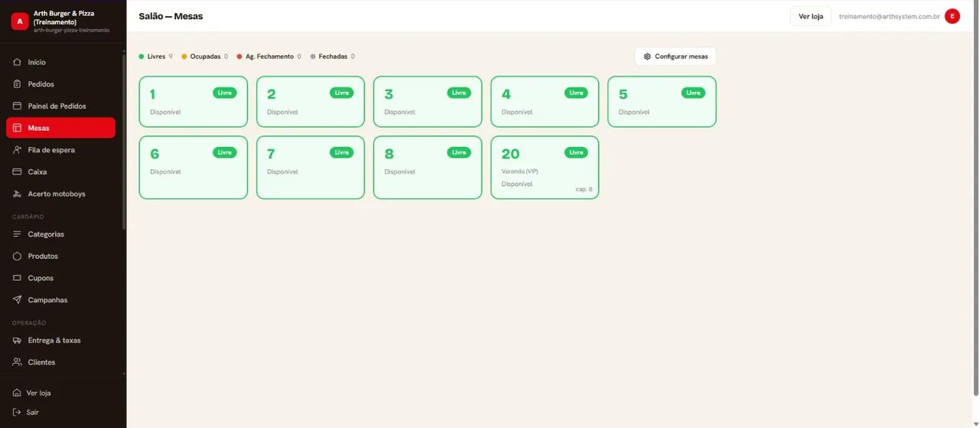Open table 2 card
This screenshot has width=980, height=428.
[x=310, y=101]
